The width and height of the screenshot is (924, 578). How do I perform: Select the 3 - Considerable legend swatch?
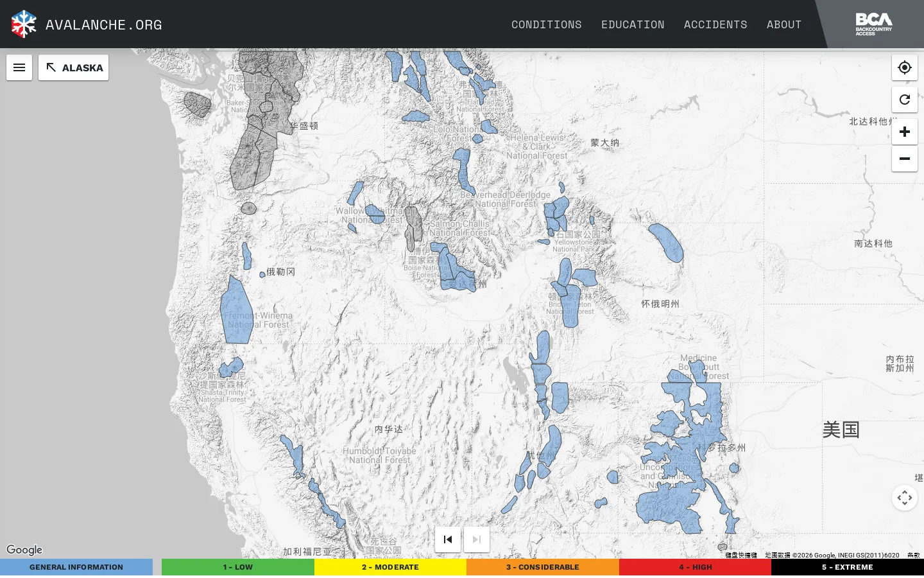543,567
